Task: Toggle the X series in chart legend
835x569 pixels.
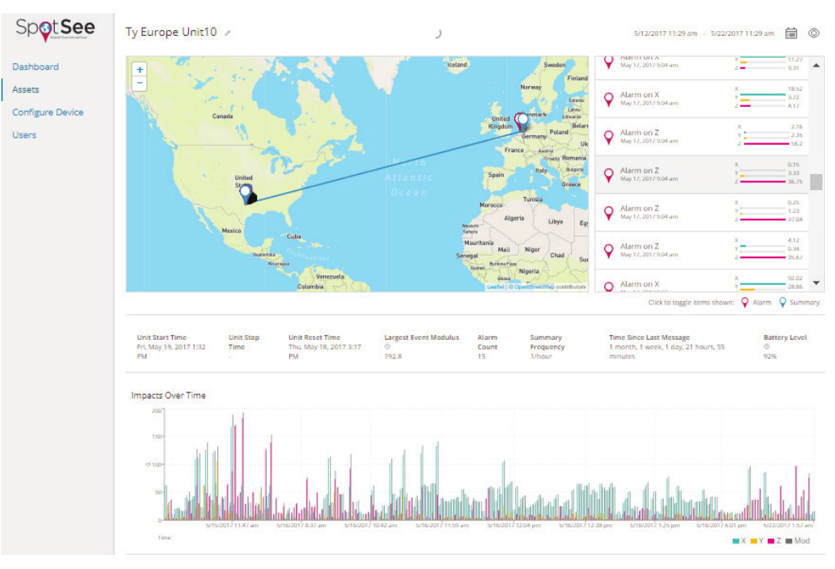Action: tap(738, 541)
